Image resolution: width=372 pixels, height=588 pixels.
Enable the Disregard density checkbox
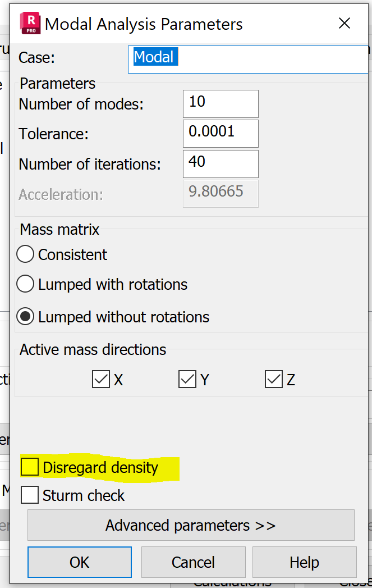pos(29,467)
